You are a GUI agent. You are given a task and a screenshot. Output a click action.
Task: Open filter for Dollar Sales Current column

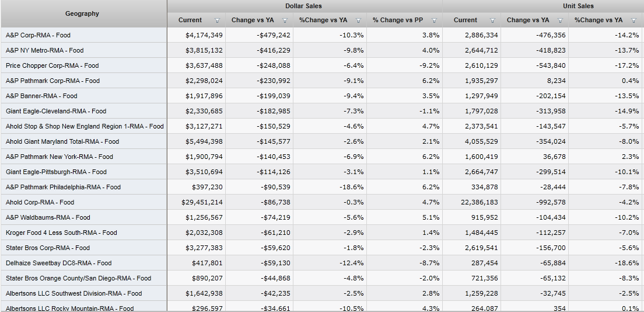coord(217,20)
